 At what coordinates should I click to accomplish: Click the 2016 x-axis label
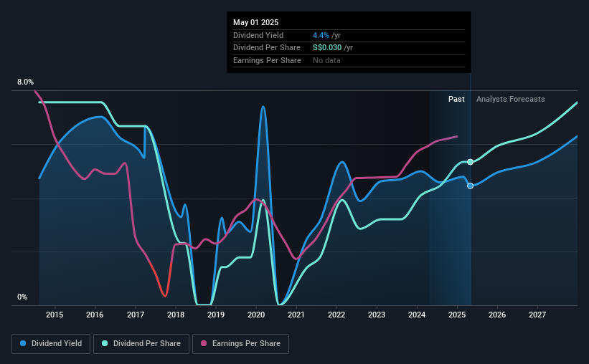[x=95, y=315]
